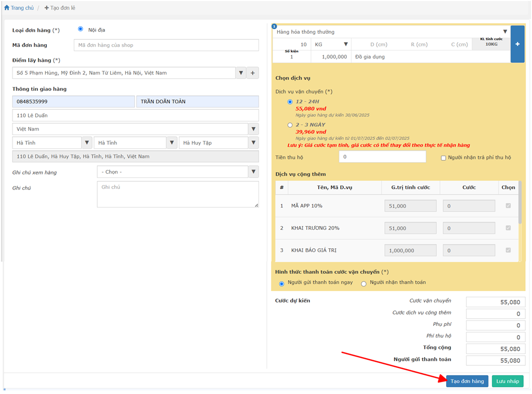Click MÃ APP 10% Cước field
The width and height of the screenshot is (532, 394).
pyautogui.click(x=469, y=206)
